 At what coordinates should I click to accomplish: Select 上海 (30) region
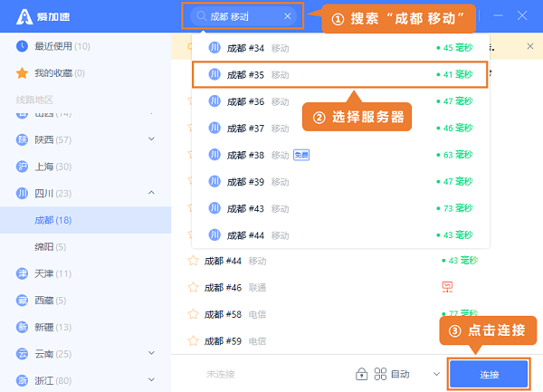86,167
